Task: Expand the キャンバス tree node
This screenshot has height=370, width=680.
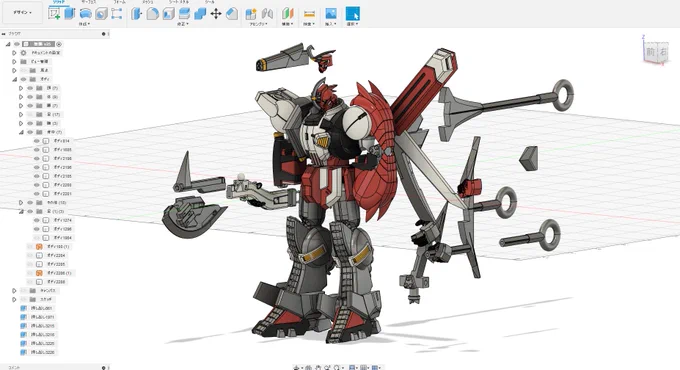Action: 14,291
